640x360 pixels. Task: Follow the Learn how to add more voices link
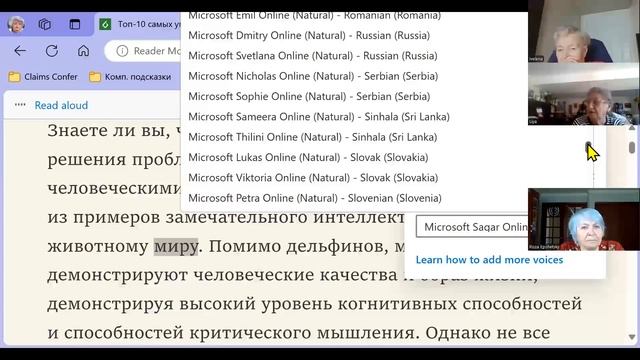tap(489, 260)
